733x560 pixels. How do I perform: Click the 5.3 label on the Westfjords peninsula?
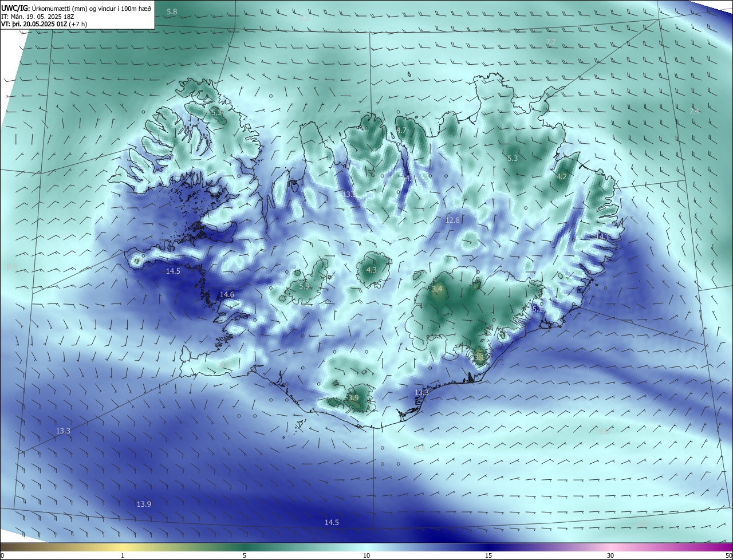(x=216, y=113)
